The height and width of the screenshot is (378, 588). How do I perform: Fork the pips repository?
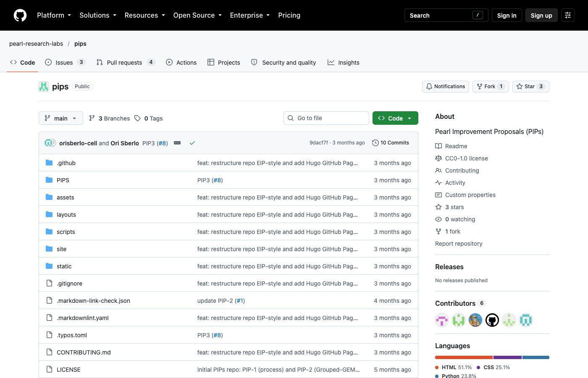pyautogui.click(x=491, y=87)
